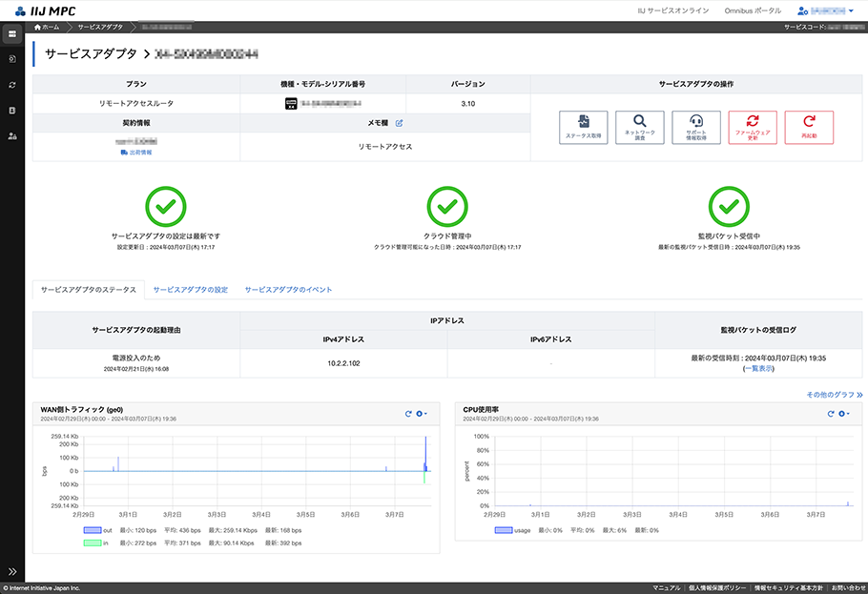Switch to サービスアダプタのイベント tab
Screen dimensions: 868x594
coord(288,289)
